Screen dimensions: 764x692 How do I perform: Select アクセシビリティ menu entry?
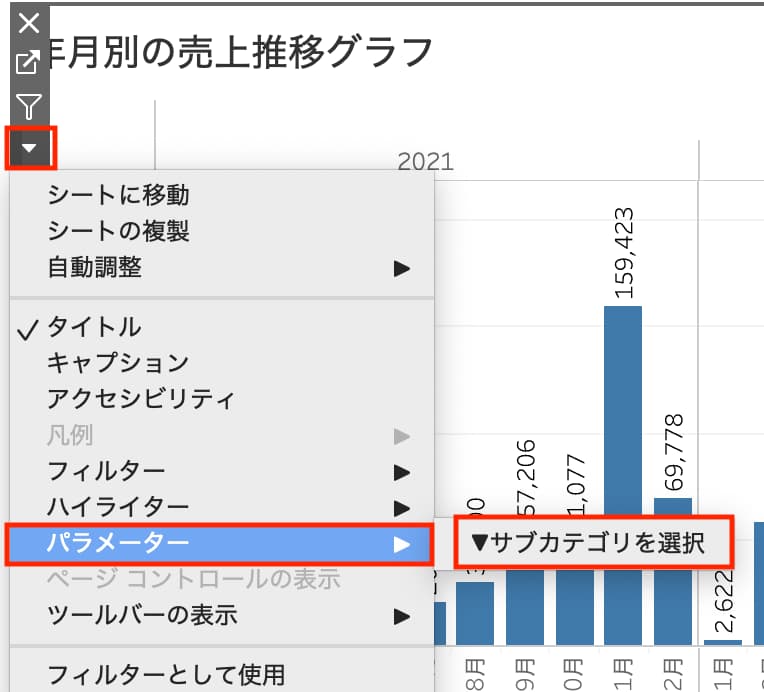[x=141, y=399]
